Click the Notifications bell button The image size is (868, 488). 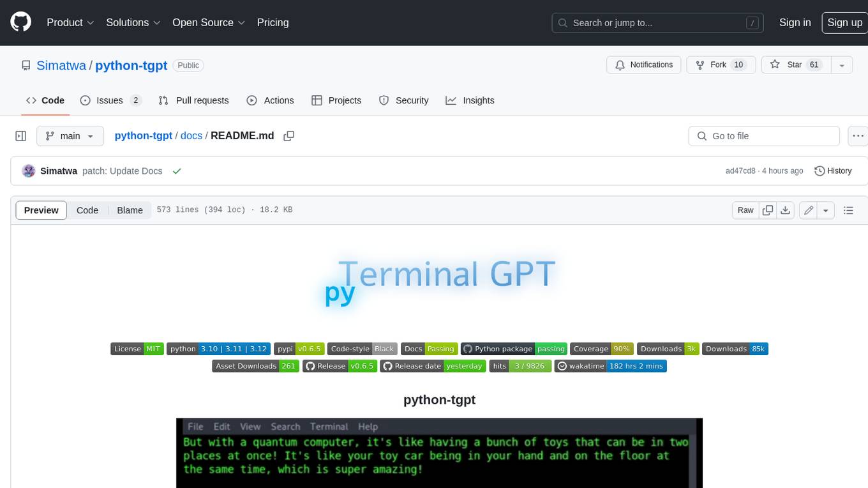[x=643, y=65]
